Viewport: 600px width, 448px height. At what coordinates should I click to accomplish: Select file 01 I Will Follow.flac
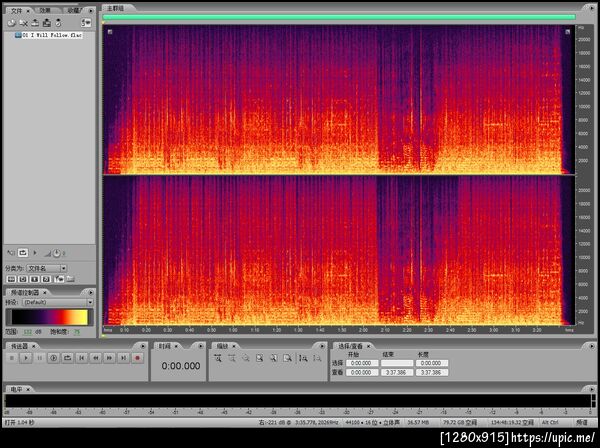50,34
